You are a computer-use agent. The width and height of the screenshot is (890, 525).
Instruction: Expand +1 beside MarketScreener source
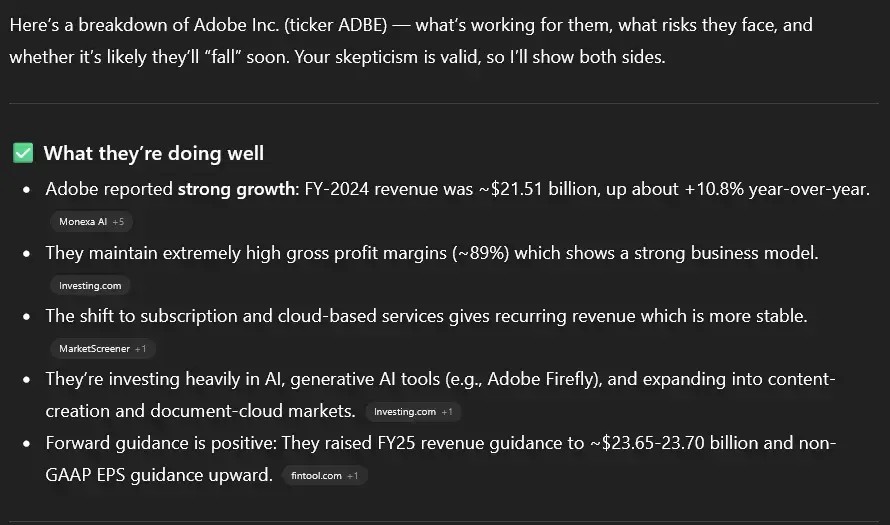141,349
